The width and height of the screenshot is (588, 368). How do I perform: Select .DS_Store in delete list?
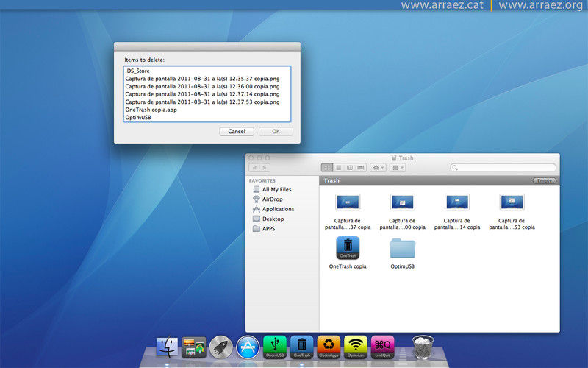[x=207, y=71]
